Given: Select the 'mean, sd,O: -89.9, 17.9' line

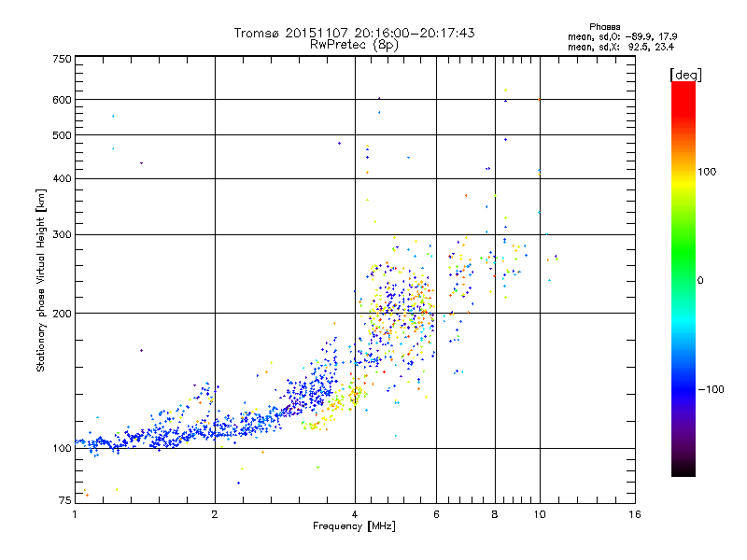Looking at the screenshot, I should [622, 36].
